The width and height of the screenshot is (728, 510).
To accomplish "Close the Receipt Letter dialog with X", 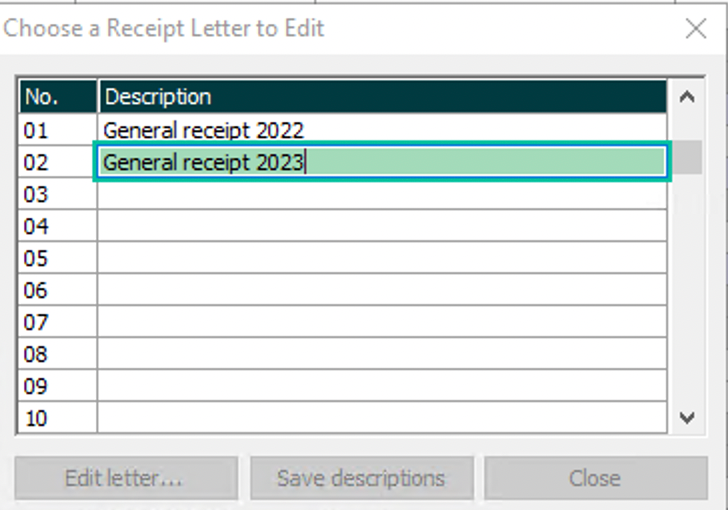I will point(696,29).
